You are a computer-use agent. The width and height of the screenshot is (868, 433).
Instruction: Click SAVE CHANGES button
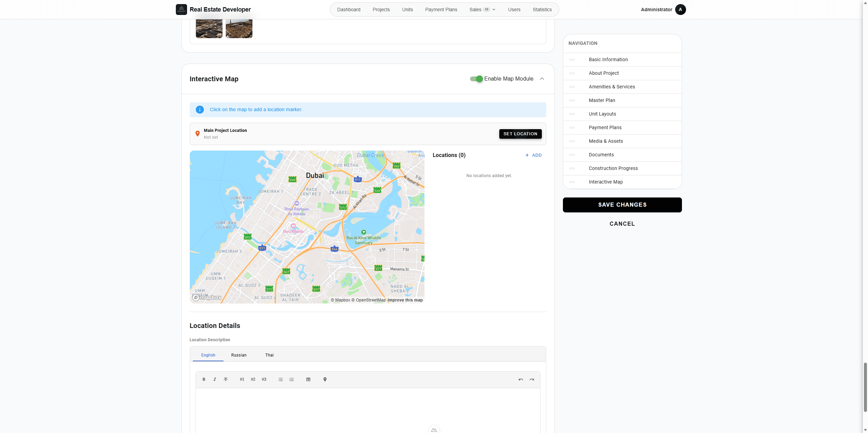[622, 205]
